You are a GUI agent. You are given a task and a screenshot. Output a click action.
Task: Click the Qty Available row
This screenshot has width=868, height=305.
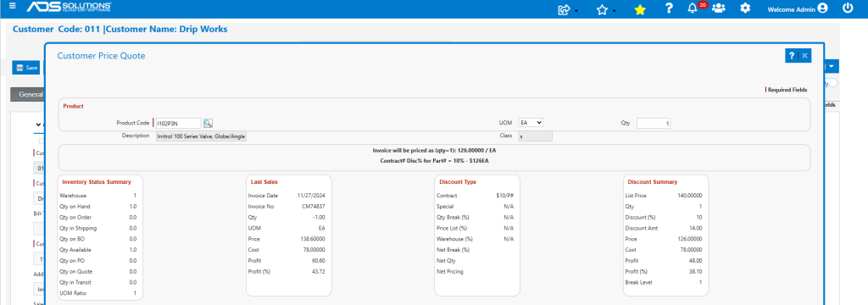pyautogui.click(x=98, y=250)
